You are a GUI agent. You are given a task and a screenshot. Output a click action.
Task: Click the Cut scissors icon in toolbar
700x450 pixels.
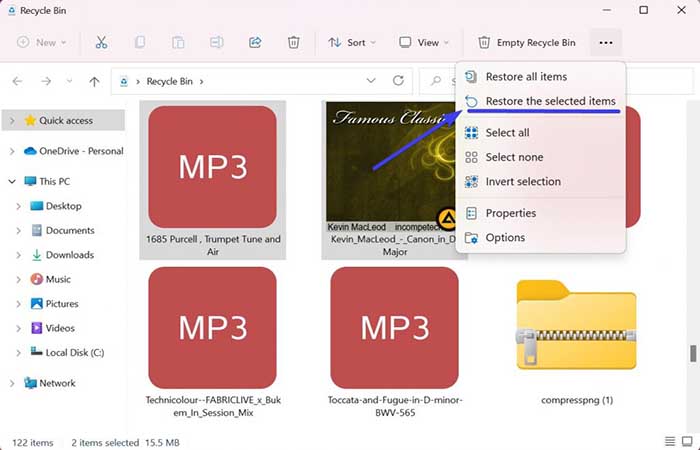tap(101, 42)
